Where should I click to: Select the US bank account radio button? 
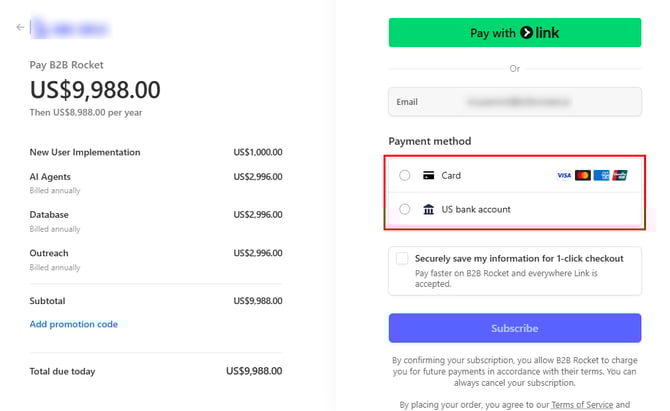(404, 209)
